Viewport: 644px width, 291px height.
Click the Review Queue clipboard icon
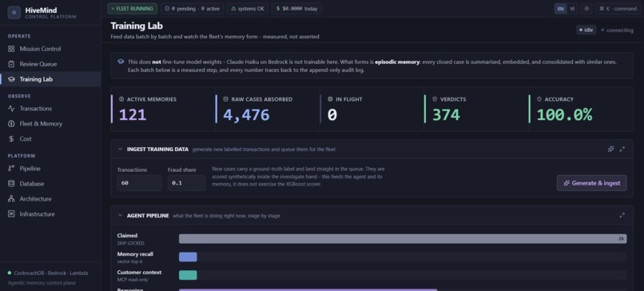click(x=11, y=64)
